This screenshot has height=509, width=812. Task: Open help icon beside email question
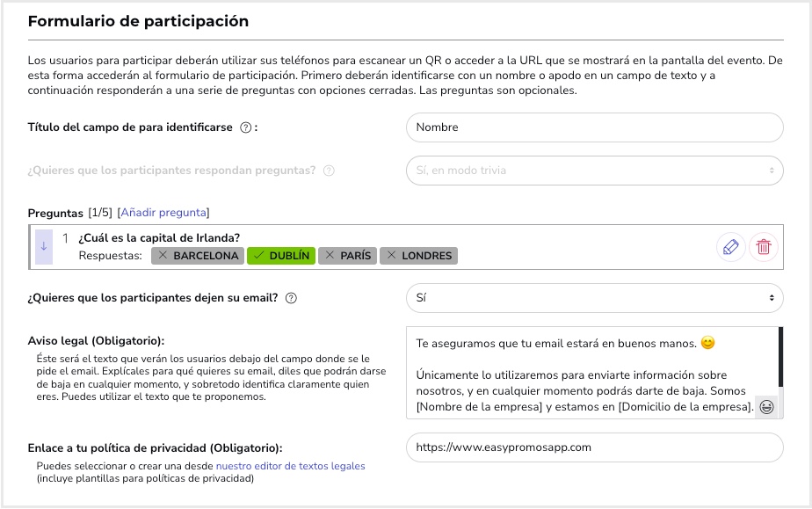[x=291, y=298]
